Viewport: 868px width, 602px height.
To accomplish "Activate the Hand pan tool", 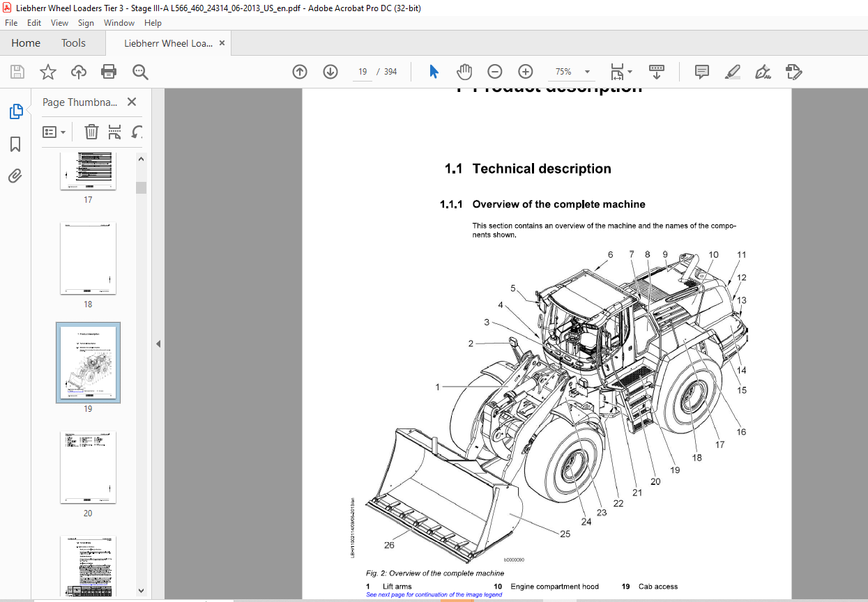I will click(464, 72).
